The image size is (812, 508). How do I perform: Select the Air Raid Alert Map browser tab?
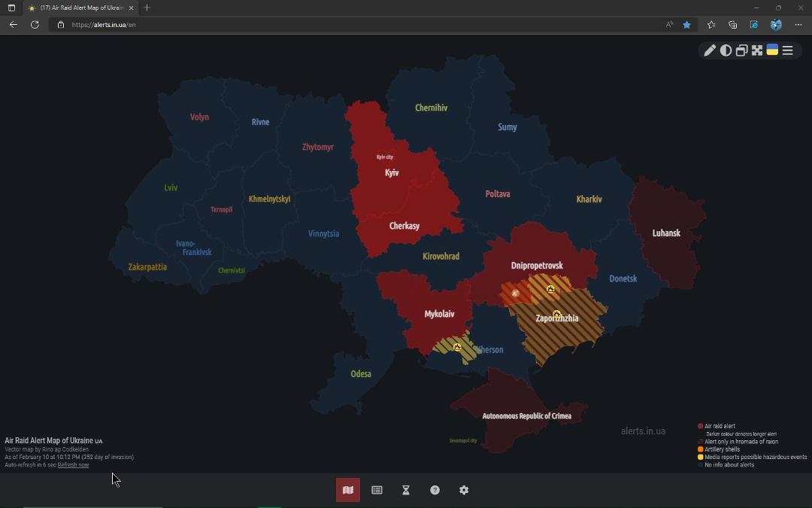[81, 8]
